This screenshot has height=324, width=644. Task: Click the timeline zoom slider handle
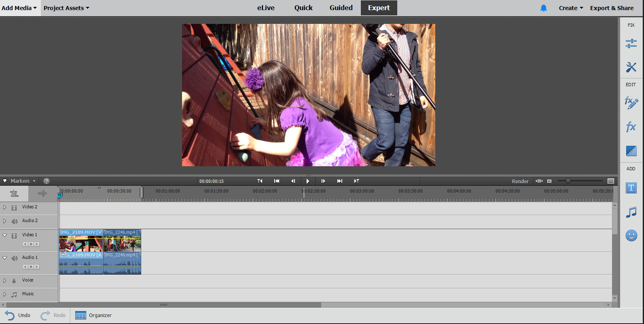(x=568, y=181)
